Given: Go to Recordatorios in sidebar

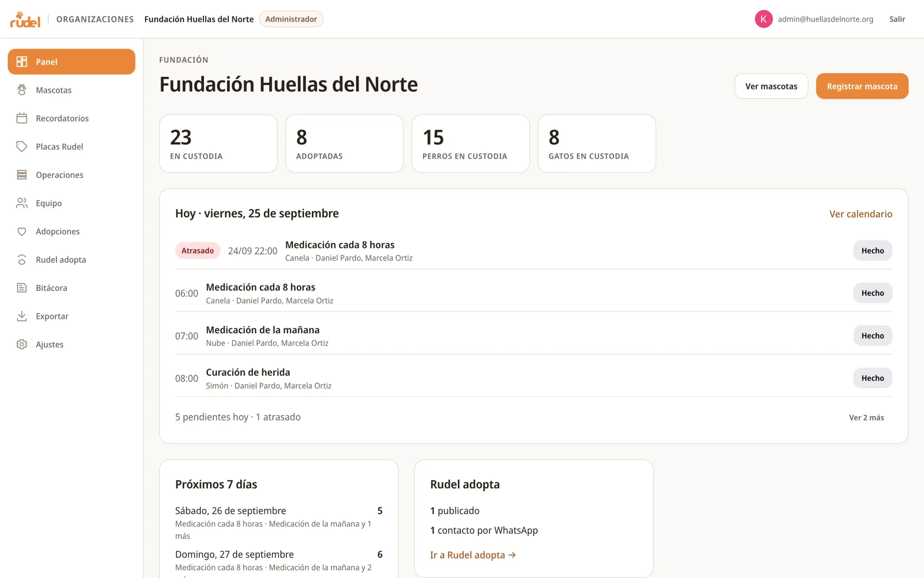Looking at the screenshot, I should coord(72,118).
